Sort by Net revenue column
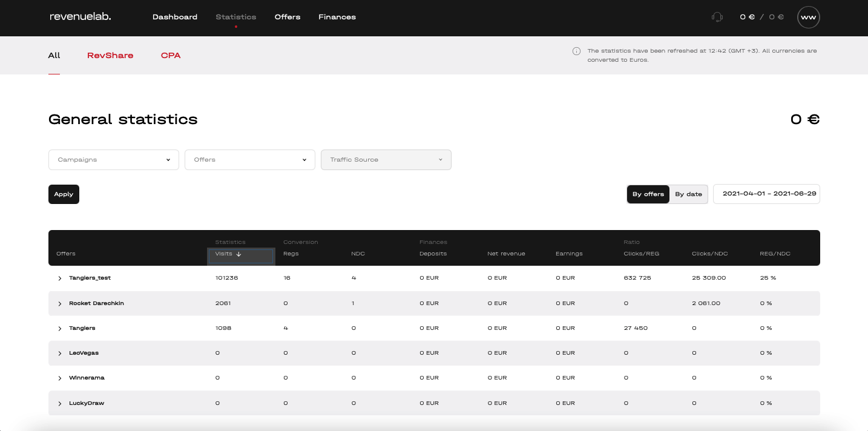Viewport: 868px width, 431px height. (506, 254)
